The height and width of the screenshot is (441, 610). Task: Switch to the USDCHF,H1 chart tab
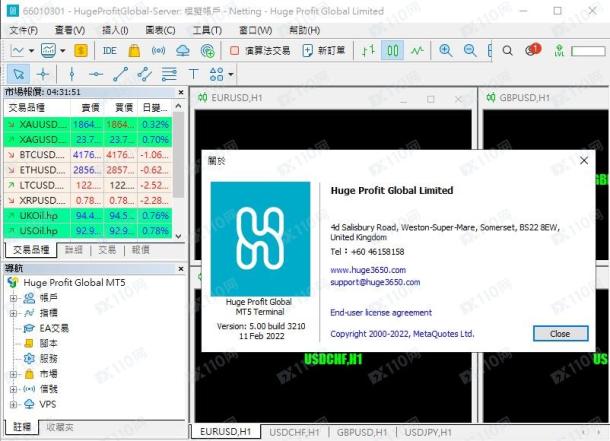pyautogui.click(x=294, y=432)
